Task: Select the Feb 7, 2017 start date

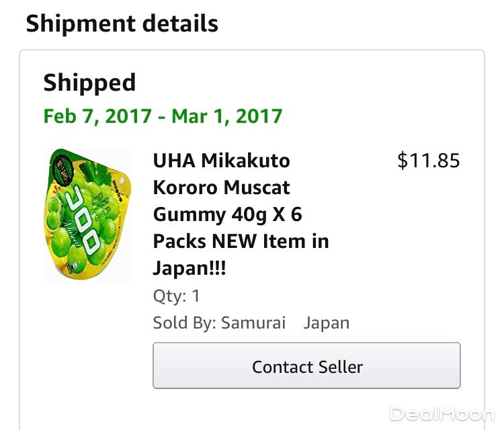Action: [97, 116]
